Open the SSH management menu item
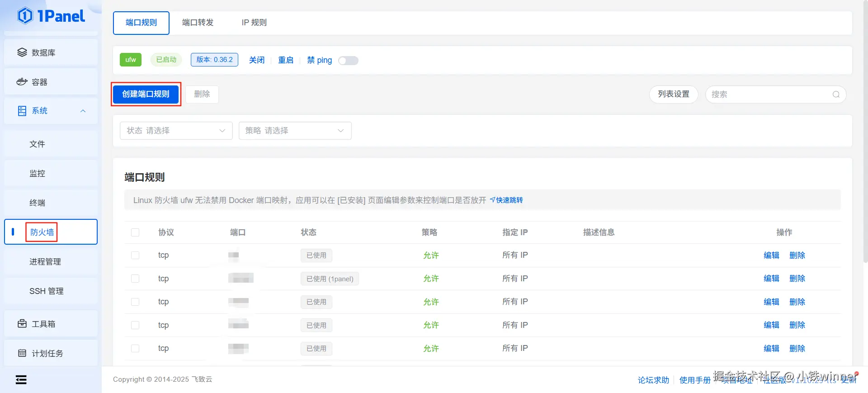The image size is (868, 393). pyautogui.click(x=51, y=291)
